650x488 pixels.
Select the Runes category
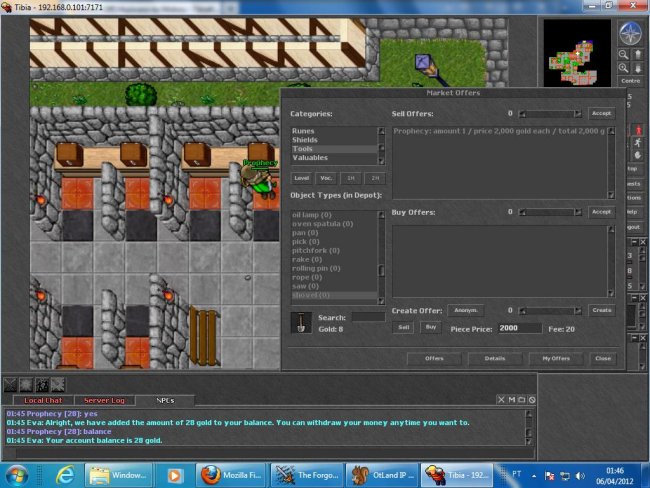pyautogui.click(x=334, y=131)
